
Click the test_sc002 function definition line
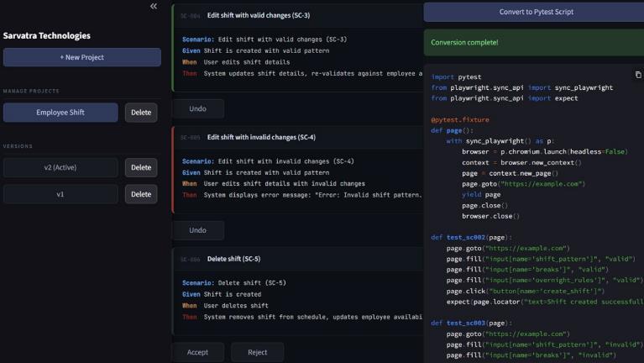pyautogui.click(x=472, y=237)
